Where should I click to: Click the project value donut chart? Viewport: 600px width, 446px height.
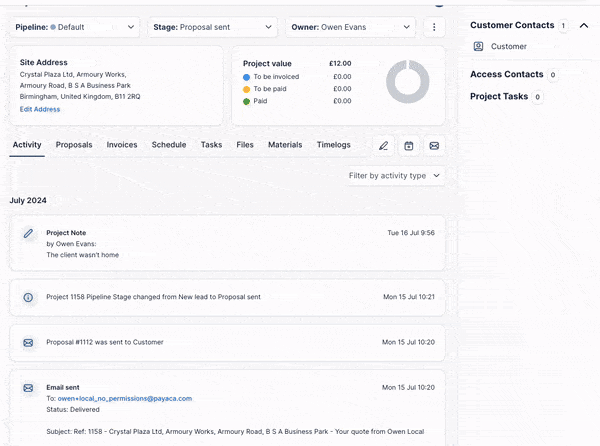(x=407, y=81)
